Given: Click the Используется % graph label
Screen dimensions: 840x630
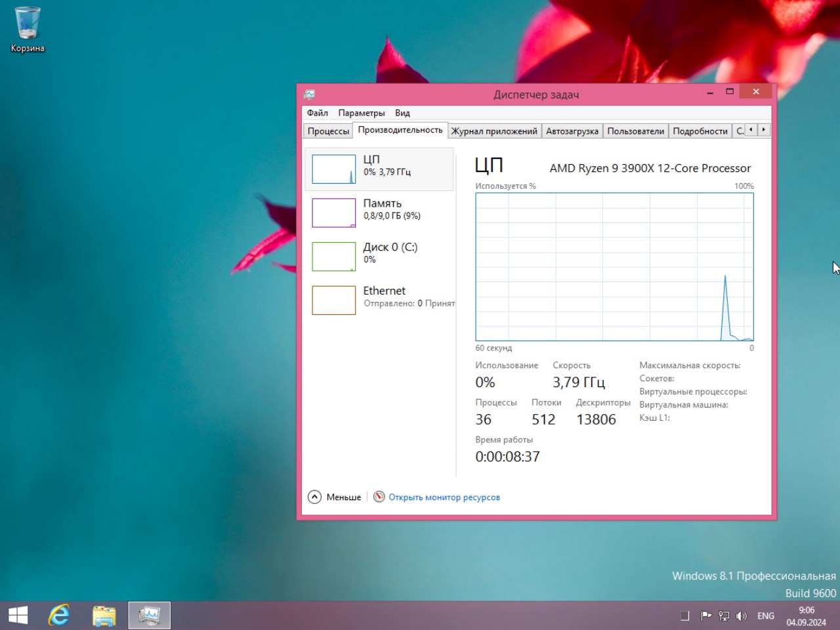Looking at the screenshot, I should pos(506,186).
